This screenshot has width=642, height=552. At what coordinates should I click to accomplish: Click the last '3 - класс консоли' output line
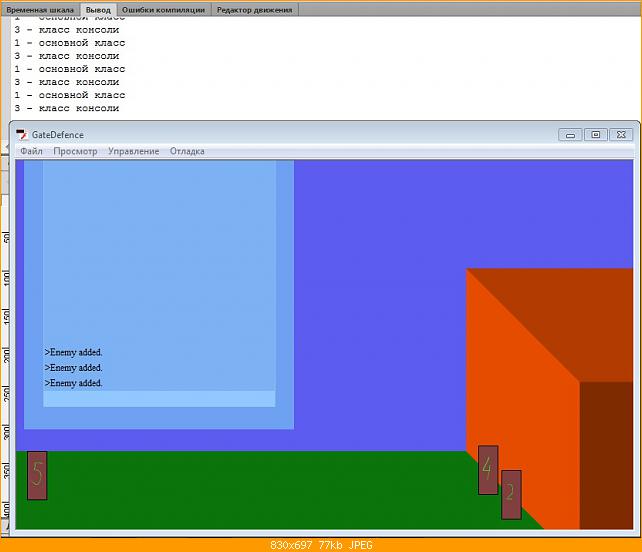pos(67,108)
